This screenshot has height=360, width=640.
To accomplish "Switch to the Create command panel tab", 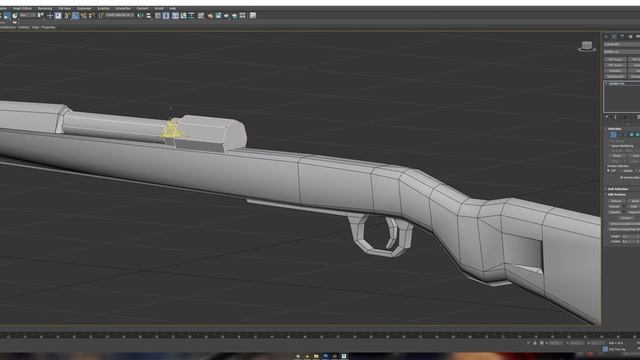I will point(606,36).
